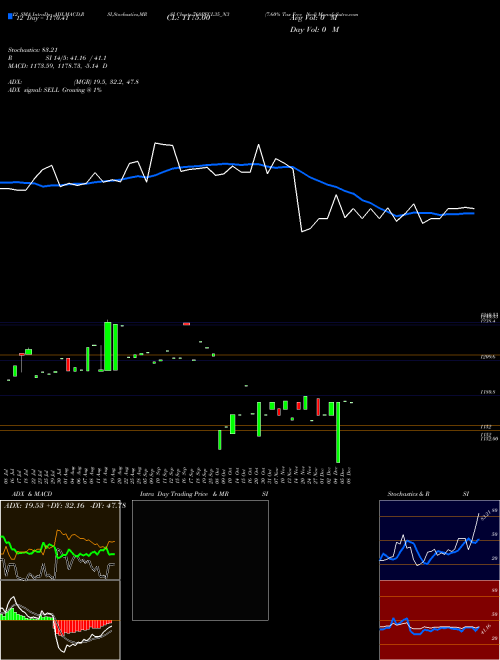
Task: Click the red RSI chart panel
Action: (439, 620)
